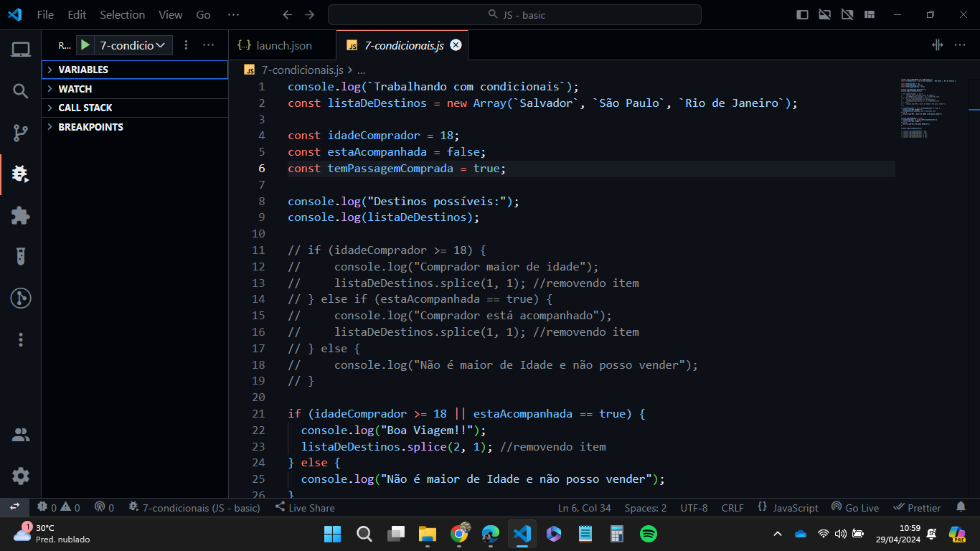Click 7-condicionais (JS - basic) debug status item
Screen dimensions: 980x551
194,507
